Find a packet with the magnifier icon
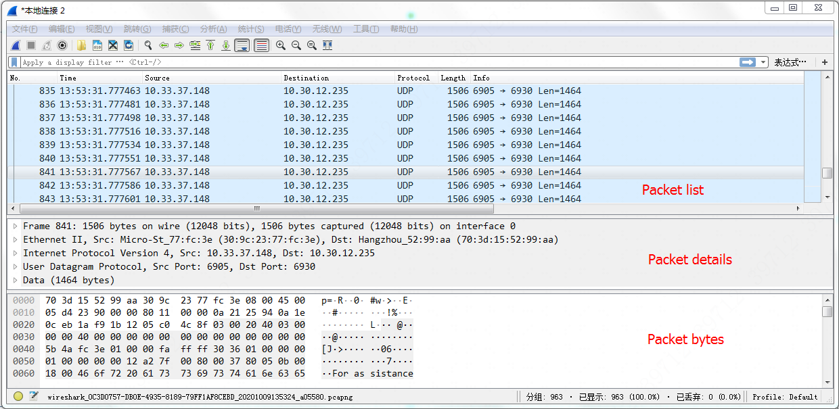This screenshot has width=839, height=410. pos(148,45)
